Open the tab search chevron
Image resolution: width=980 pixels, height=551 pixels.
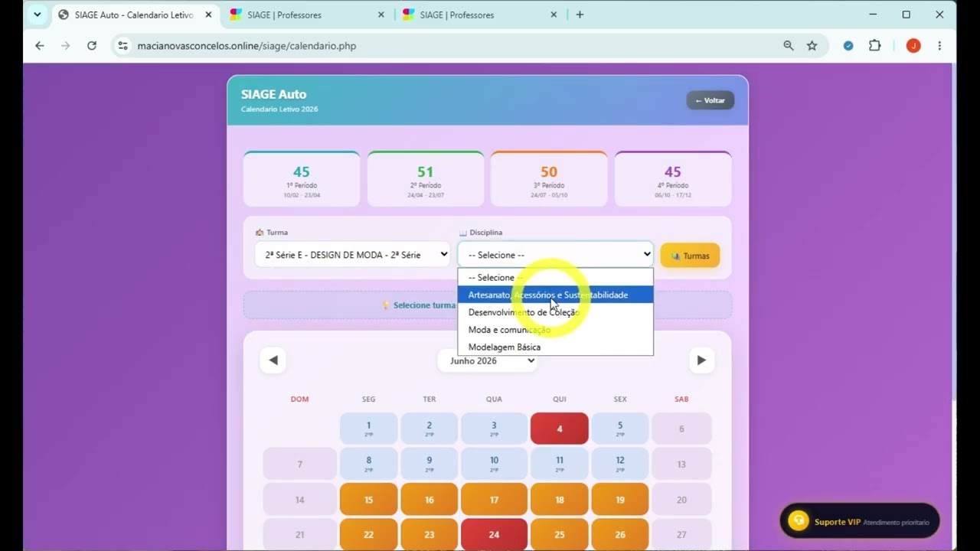click(37, 15)
